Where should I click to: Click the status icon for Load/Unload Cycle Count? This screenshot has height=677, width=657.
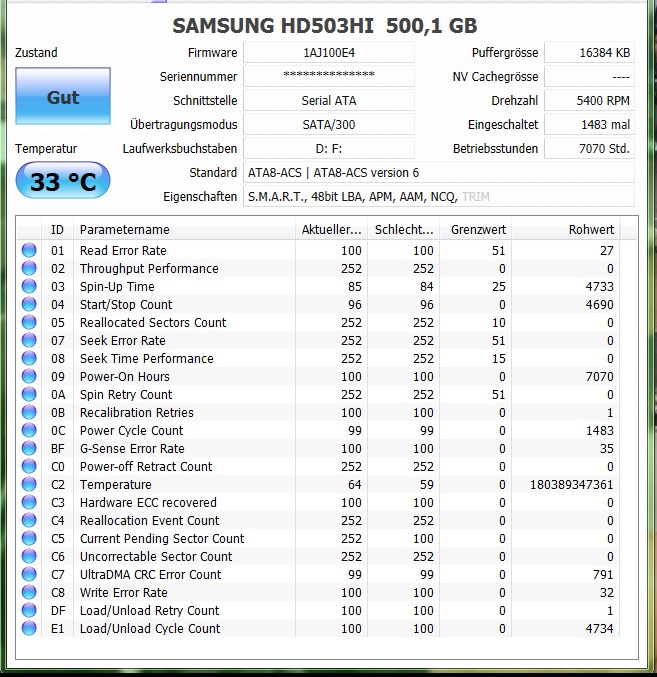tap(29, 628)
